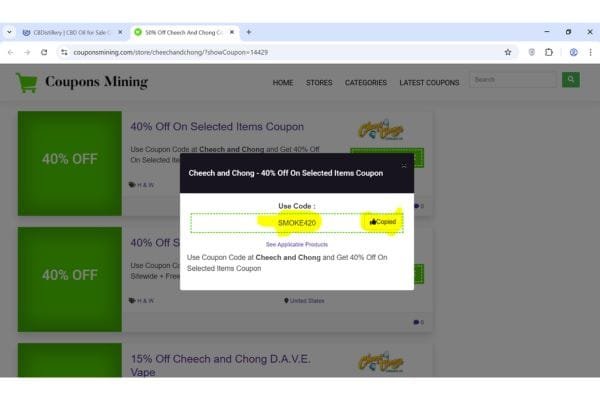600x400 pixels.
Task: Click comment count icon on second coupon
Action: (x=418, y=322)
